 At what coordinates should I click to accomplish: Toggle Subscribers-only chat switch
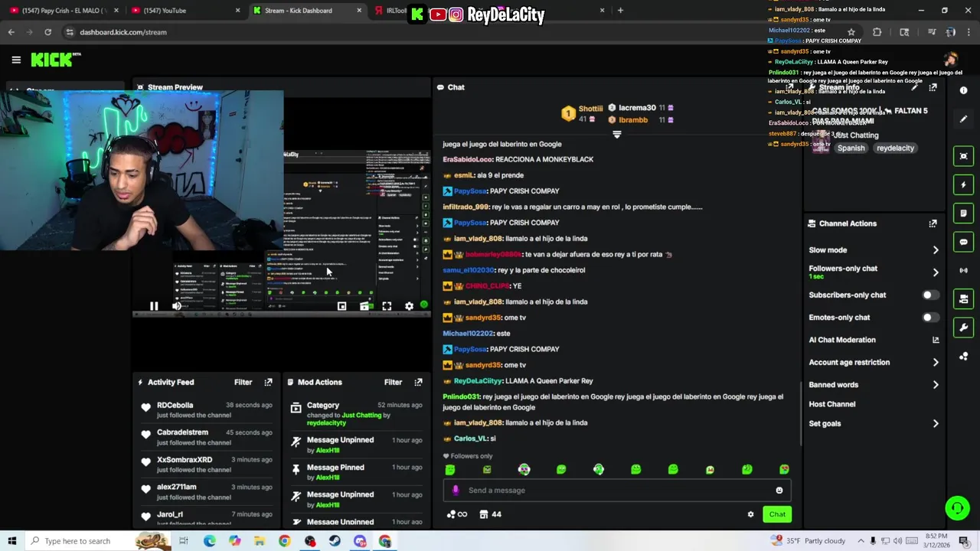(x=929, y=295)
